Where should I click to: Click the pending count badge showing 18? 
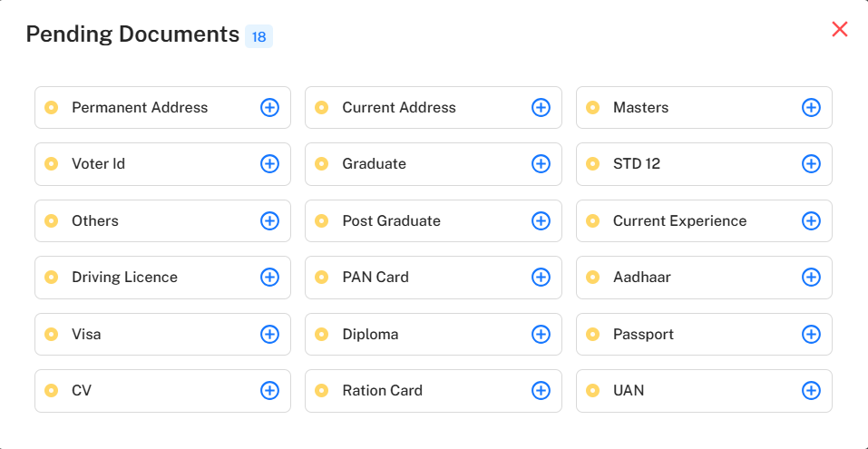coord(258,36)
